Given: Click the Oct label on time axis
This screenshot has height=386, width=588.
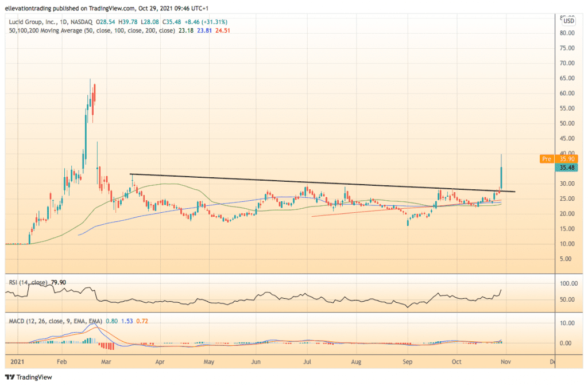Looking at the screenshot, I should [x=457, y=362].
